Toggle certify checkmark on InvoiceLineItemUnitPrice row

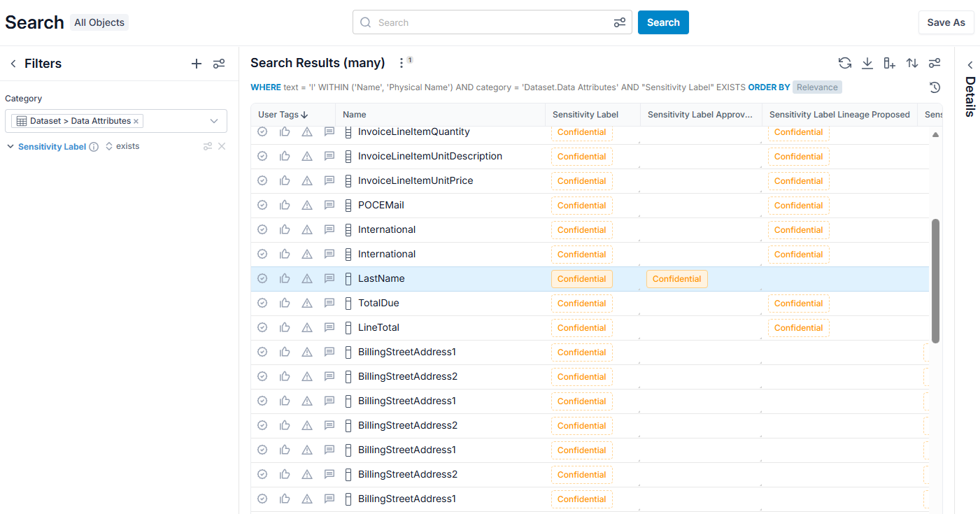(262, 180)
